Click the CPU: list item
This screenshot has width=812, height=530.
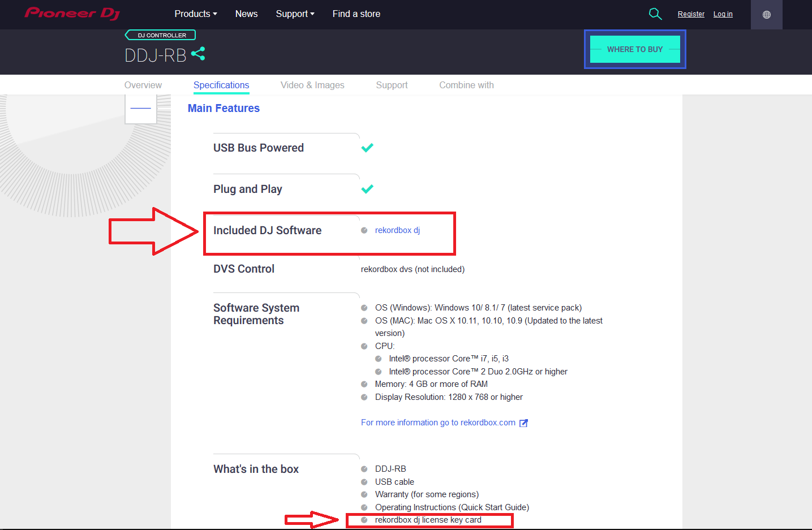click(385, 346)
